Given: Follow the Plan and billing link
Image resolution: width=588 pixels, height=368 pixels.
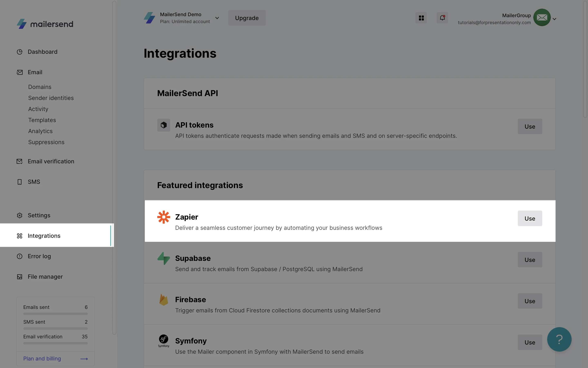Looking at the screenshot, I should point(42,359).
